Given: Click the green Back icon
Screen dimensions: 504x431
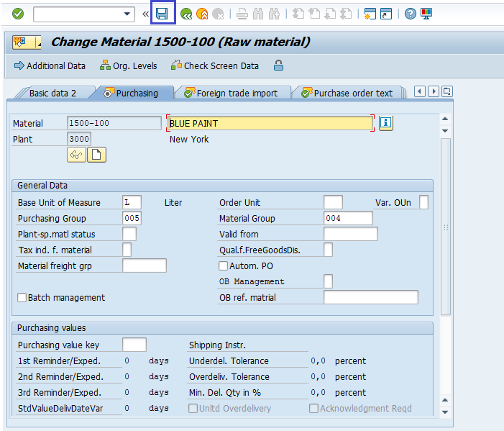Looking at the screenshot, I should coord(186,14).
